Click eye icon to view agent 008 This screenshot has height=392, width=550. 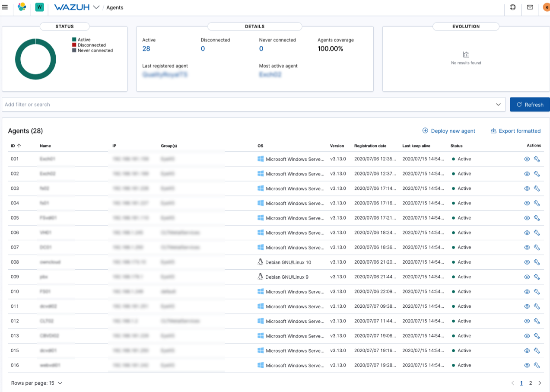coord(527,262)
